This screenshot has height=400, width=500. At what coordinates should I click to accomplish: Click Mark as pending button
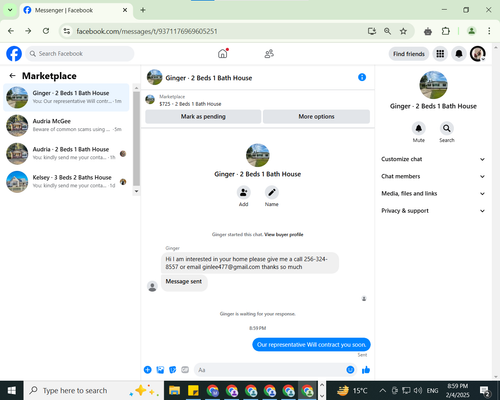[x=203, y=117]
